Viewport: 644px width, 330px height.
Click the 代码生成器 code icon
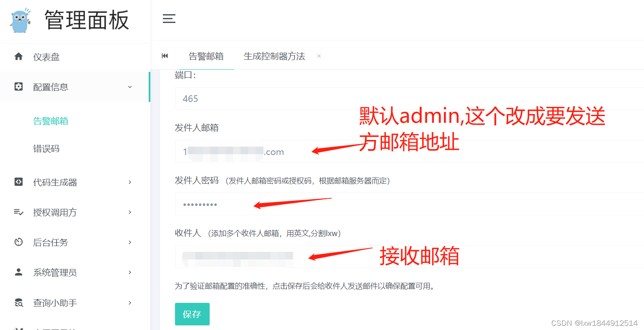click(18, 182)
